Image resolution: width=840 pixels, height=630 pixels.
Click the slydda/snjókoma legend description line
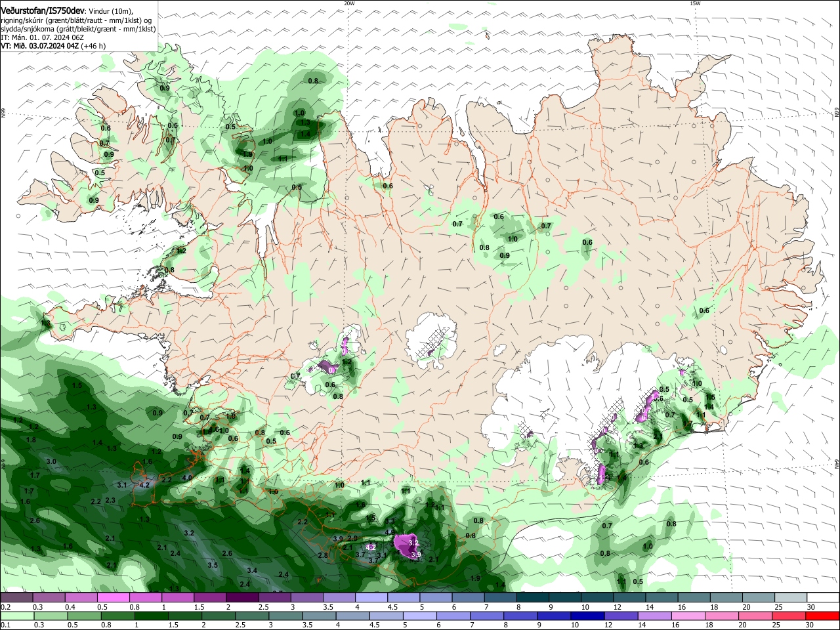(78, 29)
